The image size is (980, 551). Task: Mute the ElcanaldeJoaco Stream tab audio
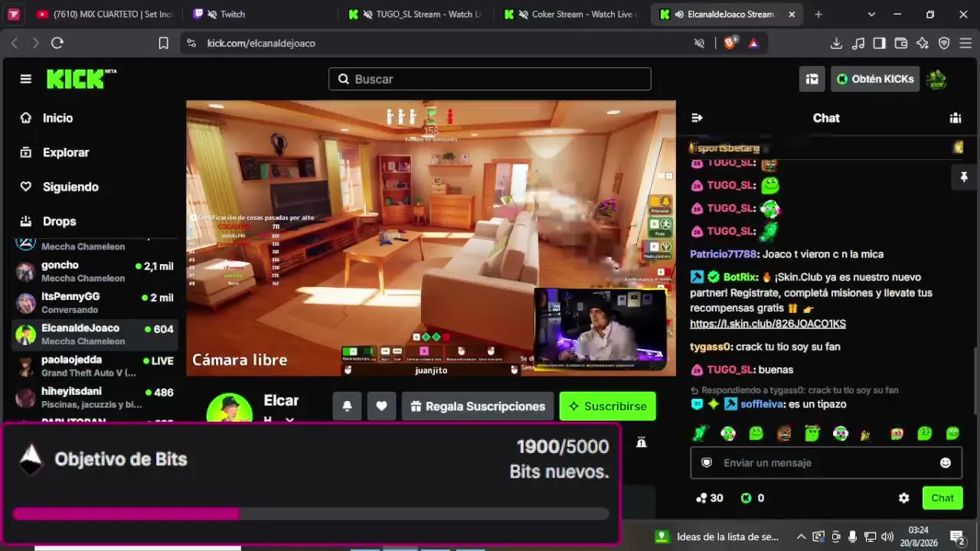[679, 15]
